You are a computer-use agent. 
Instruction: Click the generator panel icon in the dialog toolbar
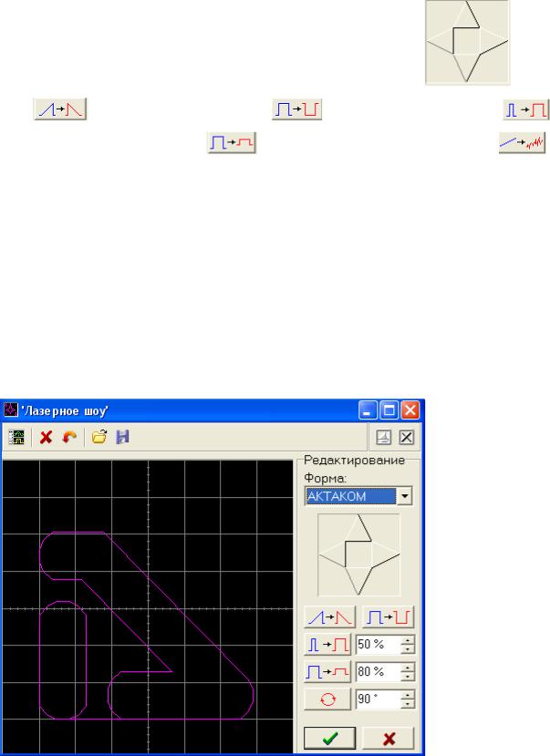(x=16, y=438)
